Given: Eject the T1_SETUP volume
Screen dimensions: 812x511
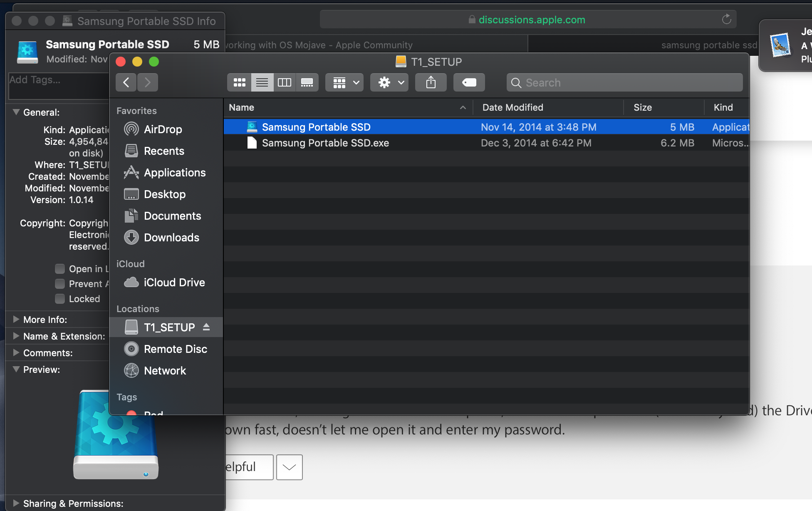Looking at the screenshot, I should coord(206,327).
